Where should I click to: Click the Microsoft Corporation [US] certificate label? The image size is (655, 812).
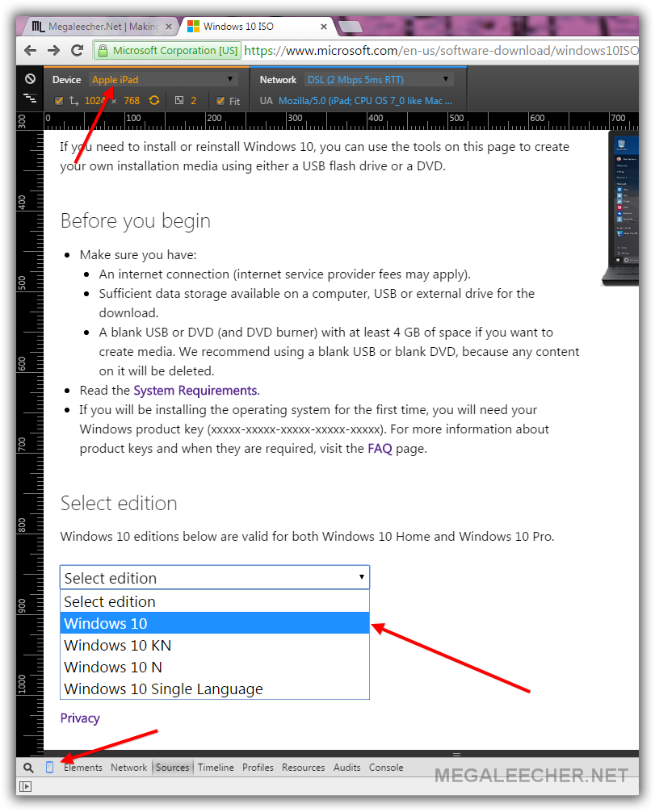(175, 50)
